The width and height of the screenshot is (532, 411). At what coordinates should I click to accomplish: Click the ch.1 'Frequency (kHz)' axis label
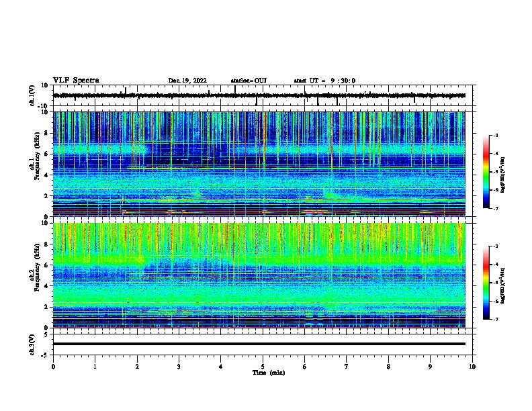pyautogui.click(x=37, y=156)
